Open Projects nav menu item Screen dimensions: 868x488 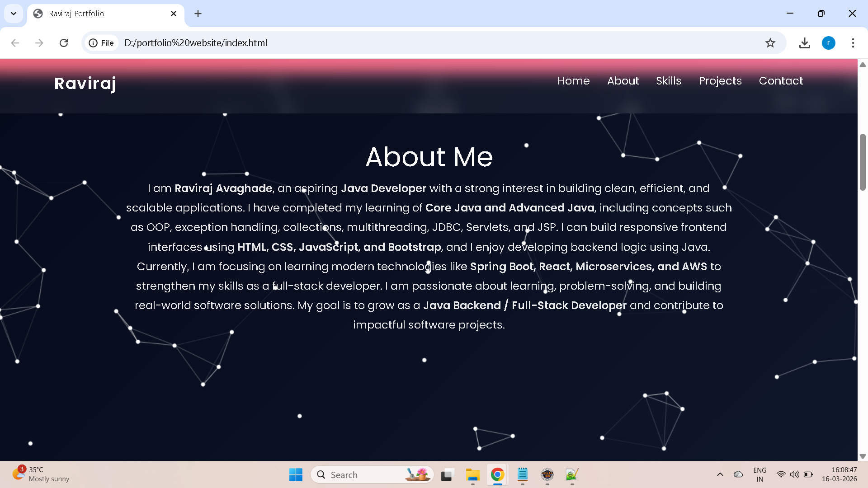pos(720,81)
